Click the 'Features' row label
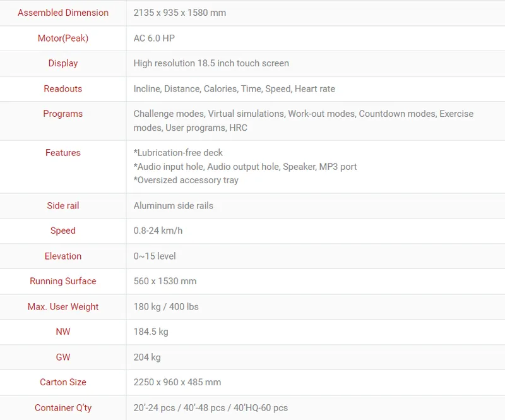505x420 pixels. (63, 152)
